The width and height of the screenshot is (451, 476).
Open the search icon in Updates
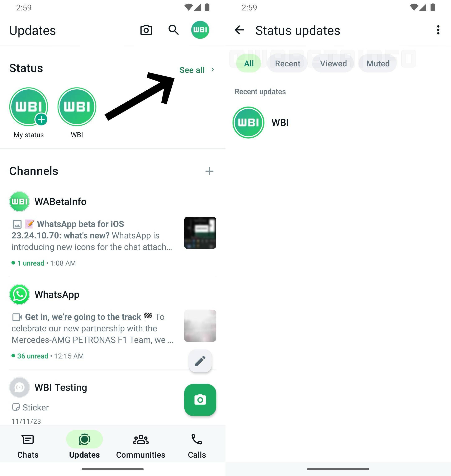pos(173,30)
